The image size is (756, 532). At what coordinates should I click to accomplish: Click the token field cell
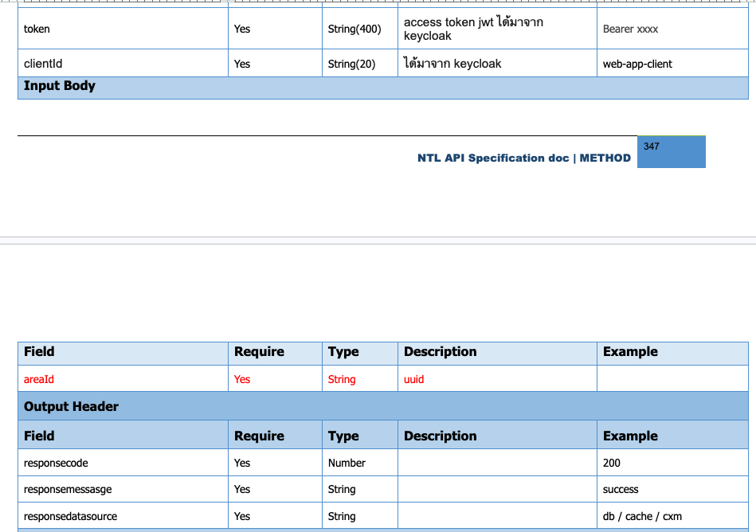pos(37,29)
